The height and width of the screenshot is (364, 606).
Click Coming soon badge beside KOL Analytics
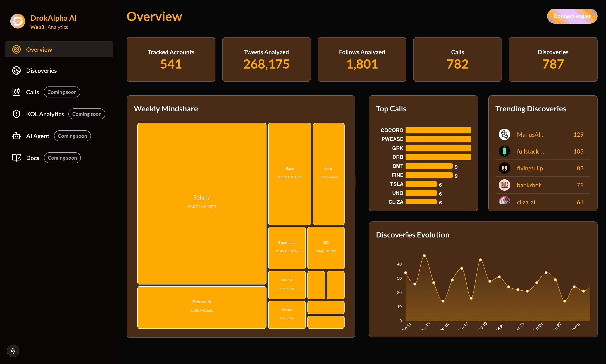pyautogui.click(x=87, y=114)
